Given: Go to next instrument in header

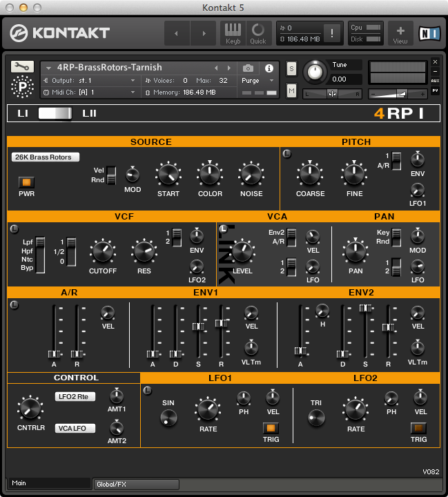Looking at the screenshot, I should (x=229, y=68).
